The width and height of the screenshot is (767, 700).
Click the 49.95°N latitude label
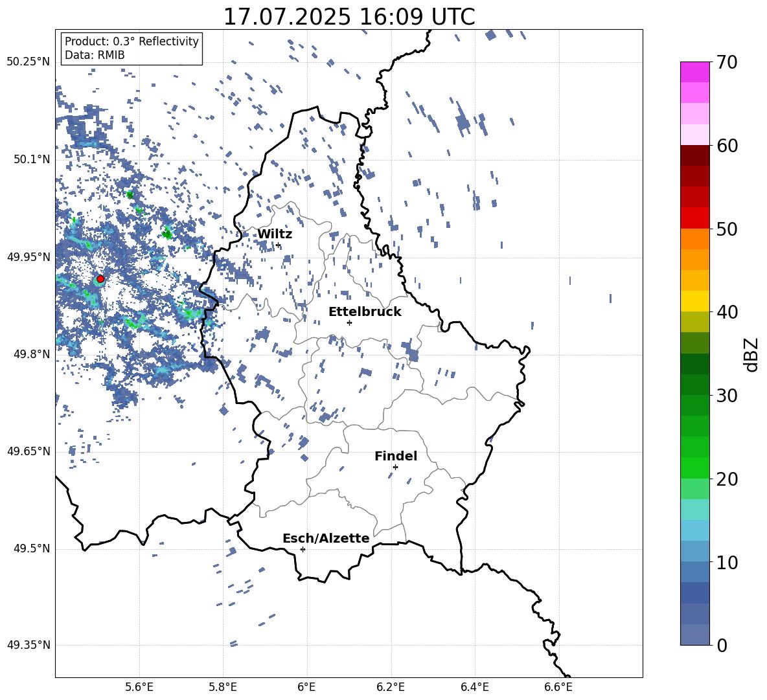[29, 257]
